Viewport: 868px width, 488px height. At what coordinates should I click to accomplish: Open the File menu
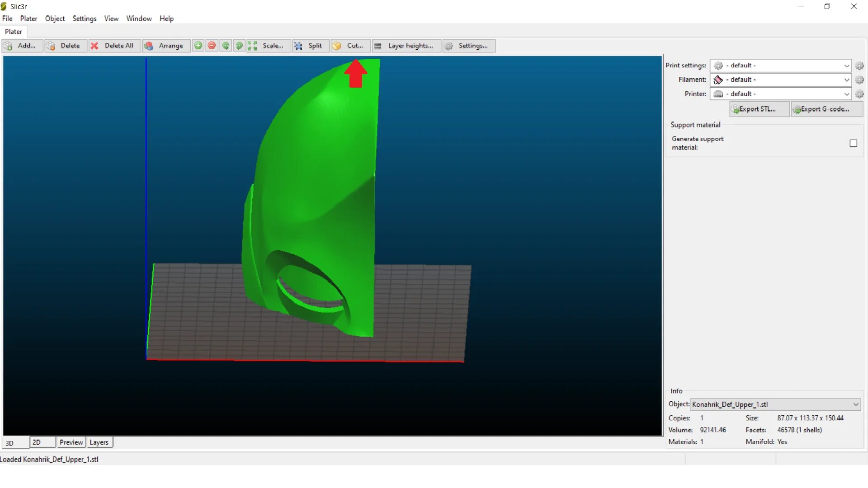(x=7, y=19)
